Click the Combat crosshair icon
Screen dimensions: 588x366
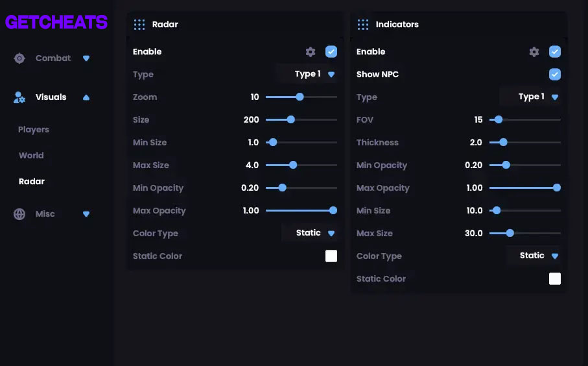[x=19, y=58]
